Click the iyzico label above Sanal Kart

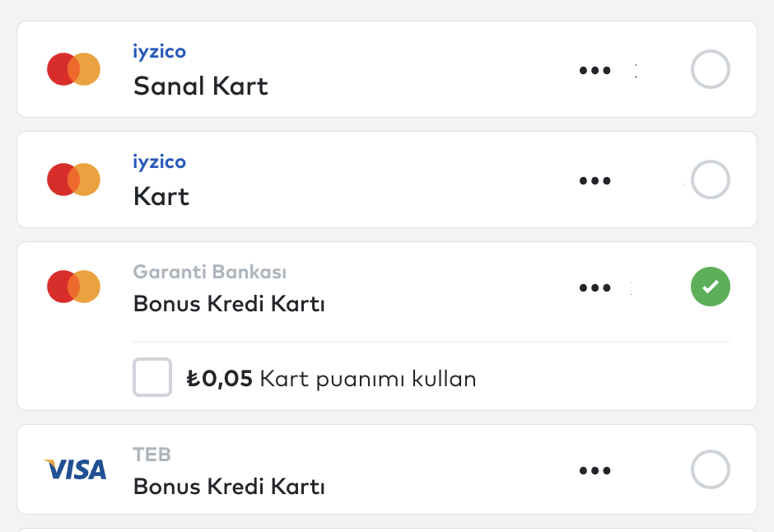tap(160, 52)
